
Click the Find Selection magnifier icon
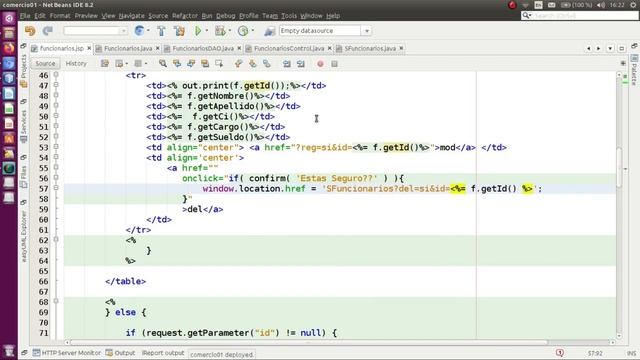[x=163, y=64]
